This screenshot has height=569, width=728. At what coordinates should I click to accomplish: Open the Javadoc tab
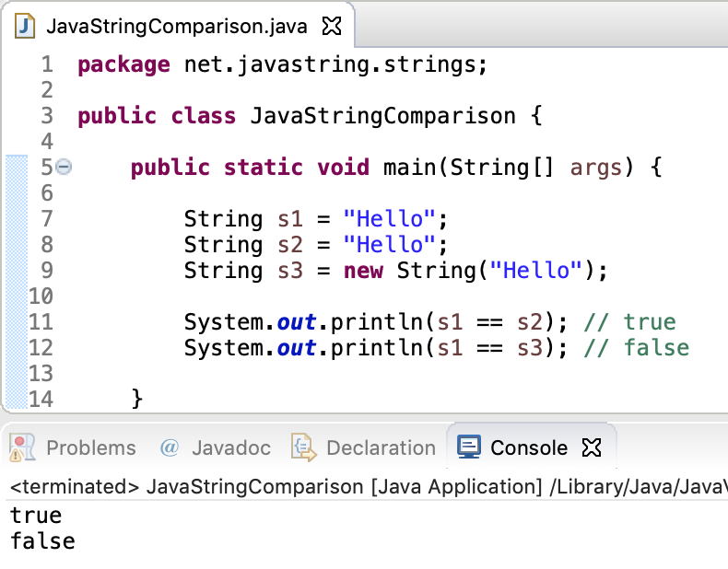[x=230, y=447]
